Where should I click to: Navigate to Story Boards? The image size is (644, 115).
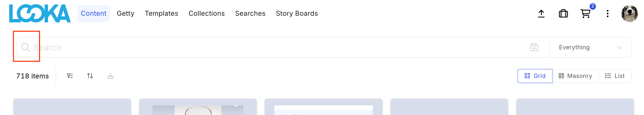click(x=297, y=13)
